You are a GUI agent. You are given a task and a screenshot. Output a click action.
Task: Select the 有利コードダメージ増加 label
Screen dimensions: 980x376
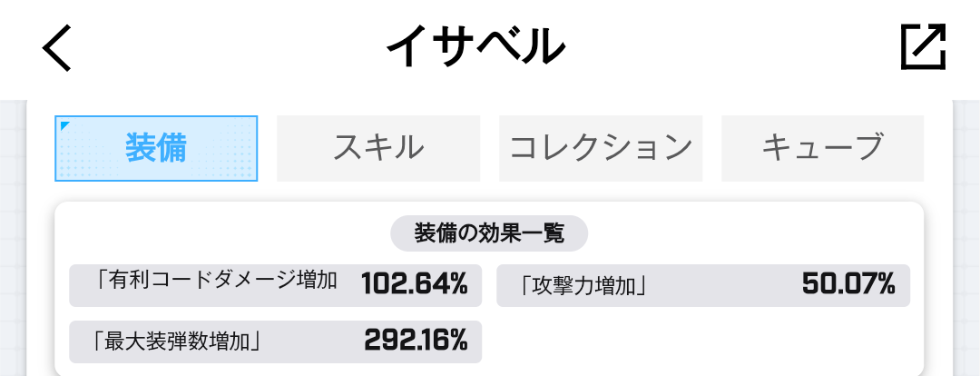(x=216, y=283)
